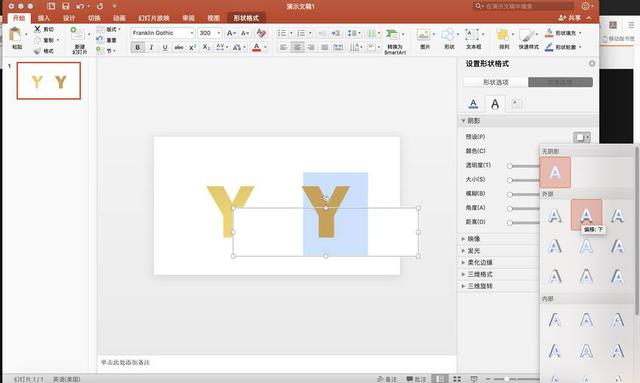Click the Save icon in title bar
640x383 pixels.
click(x=66, y=6)
